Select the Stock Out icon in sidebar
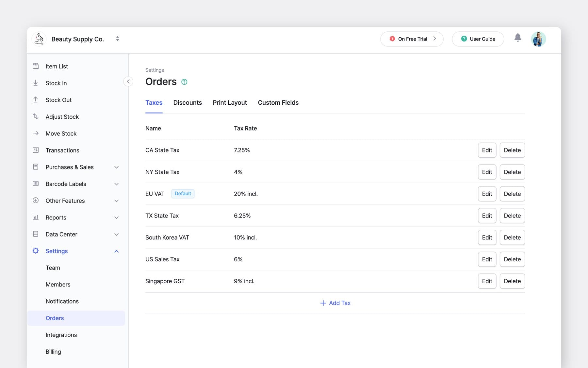 pyautogui.click(x=36, y=100)
